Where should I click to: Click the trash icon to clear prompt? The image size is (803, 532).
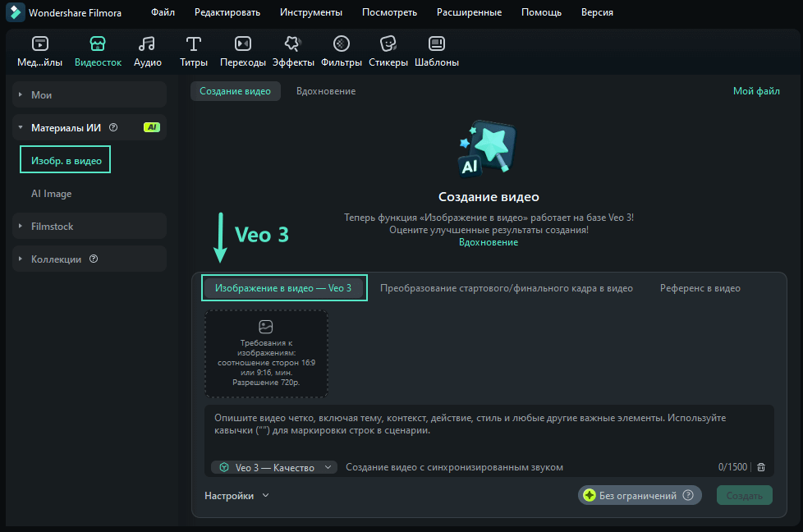tap(761, 467)
